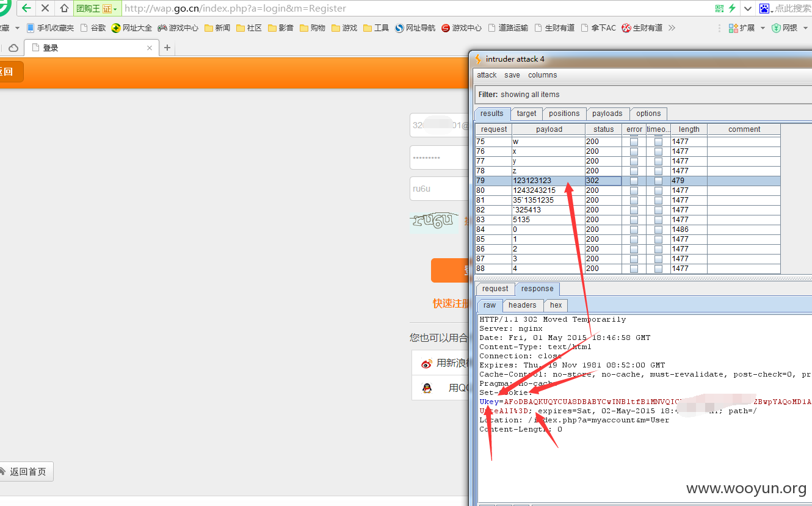Open the Filter: showing all items bar
The height and width of the screenshot is (506, 812).
click(643, 95)
